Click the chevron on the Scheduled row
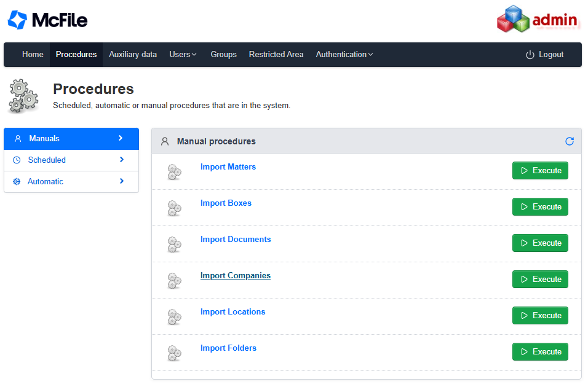This screenshot has height=387, width=588. pos(122,160)
